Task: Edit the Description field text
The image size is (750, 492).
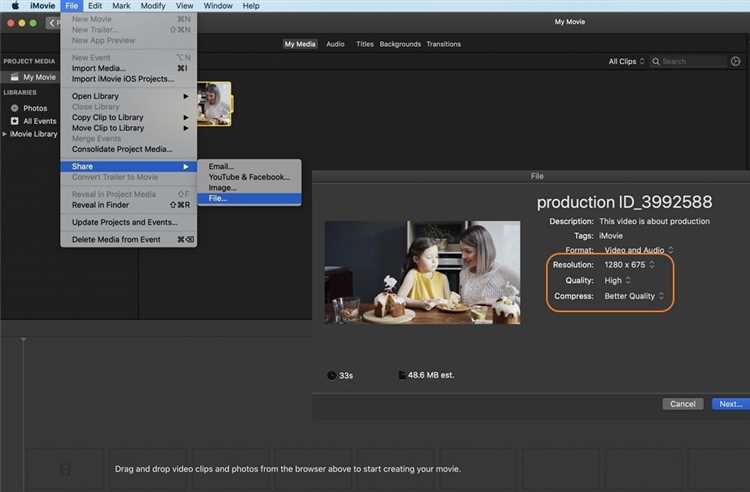Action: tap(654, 221)
